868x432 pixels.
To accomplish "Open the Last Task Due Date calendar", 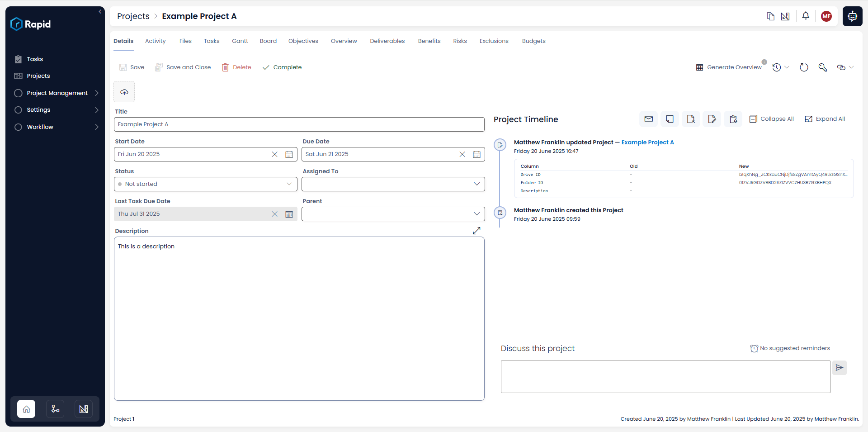I will [x=289, y=214].
